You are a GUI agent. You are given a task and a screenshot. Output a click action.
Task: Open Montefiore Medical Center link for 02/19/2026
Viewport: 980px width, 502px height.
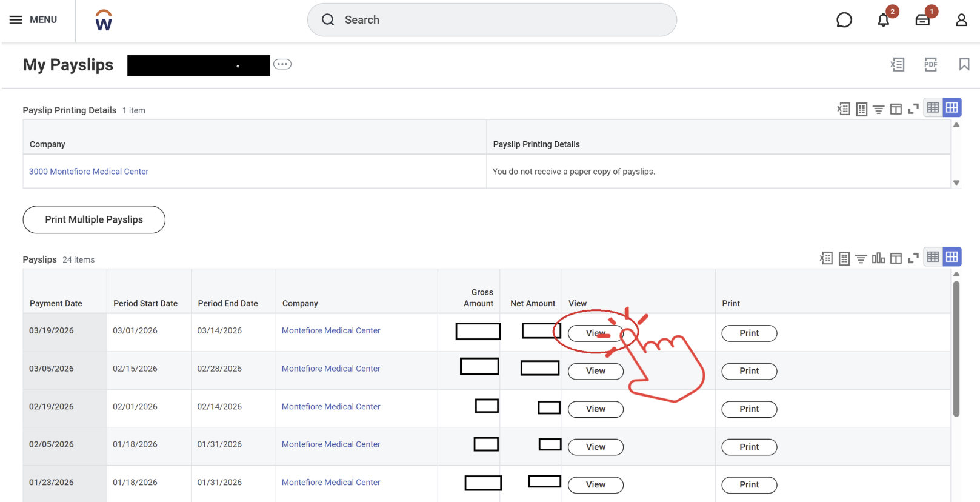(x=331, y=407)
